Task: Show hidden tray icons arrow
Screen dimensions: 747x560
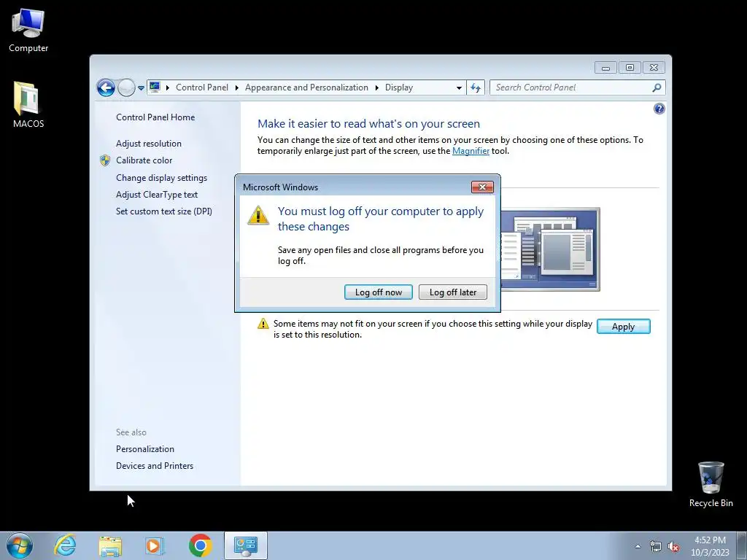Action: click(638, 546)
